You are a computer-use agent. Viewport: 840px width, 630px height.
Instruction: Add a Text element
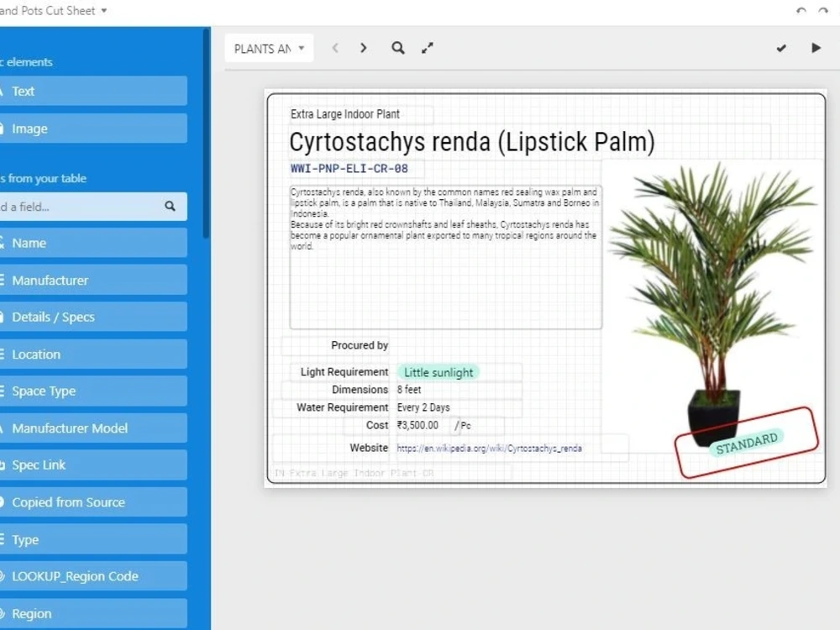[93, 91]
